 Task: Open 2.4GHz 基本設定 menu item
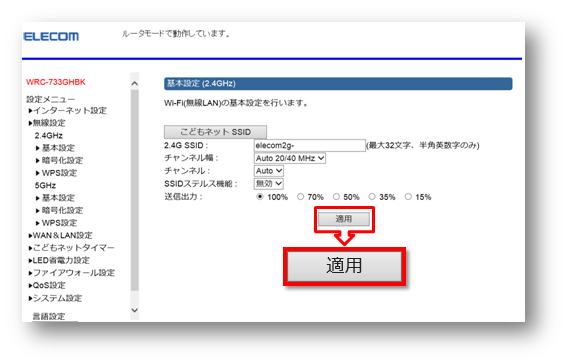click(55, 148)
